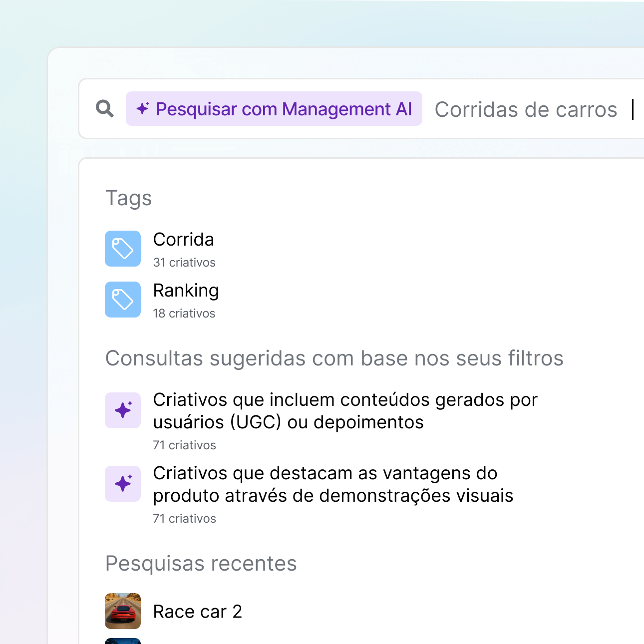Click the Consultas sugeridas section heading
Screen dimensions: 644x644
pyautogui.click(x=334, y=358)
